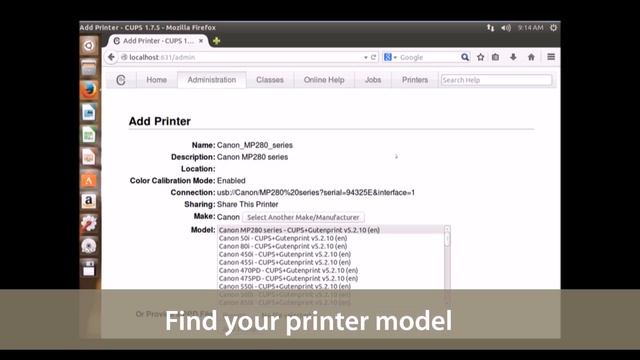Select the Add Printer - CUPS browser tab
Viewport: 640px width, 360px height.
159,41
